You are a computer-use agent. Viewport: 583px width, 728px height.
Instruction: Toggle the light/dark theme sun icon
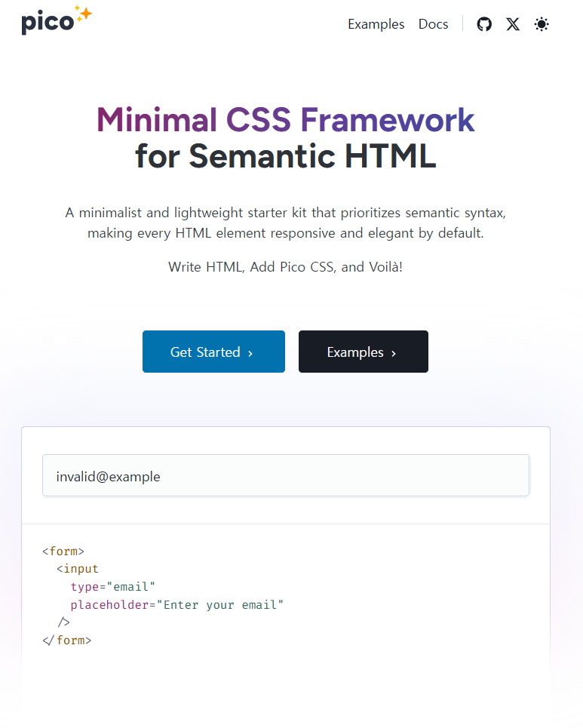click(542, 24)
